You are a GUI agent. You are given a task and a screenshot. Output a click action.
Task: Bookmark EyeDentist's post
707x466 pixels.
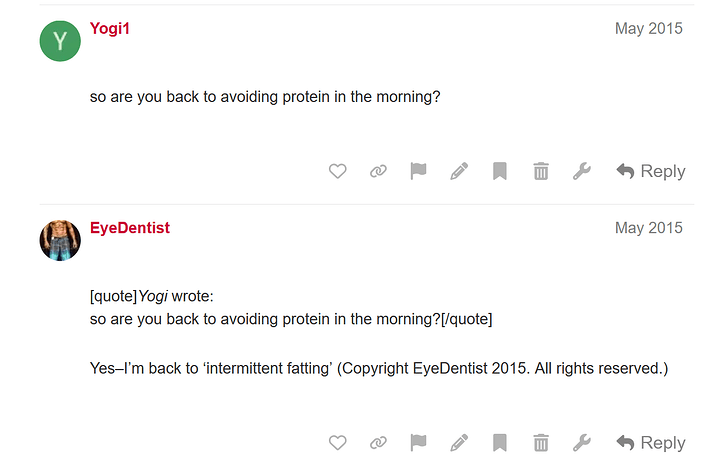[500, 443]
